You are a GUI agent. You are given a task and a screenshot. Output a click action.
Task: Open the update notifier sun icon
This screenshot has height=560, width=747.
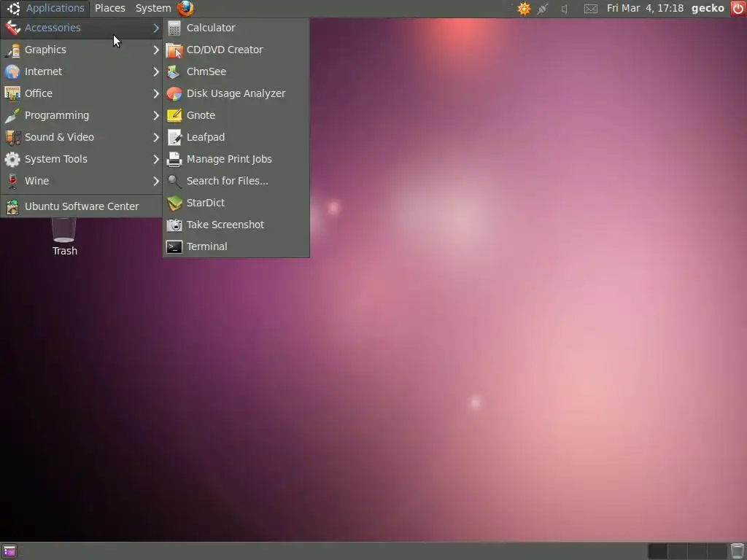tap(524, 9)
